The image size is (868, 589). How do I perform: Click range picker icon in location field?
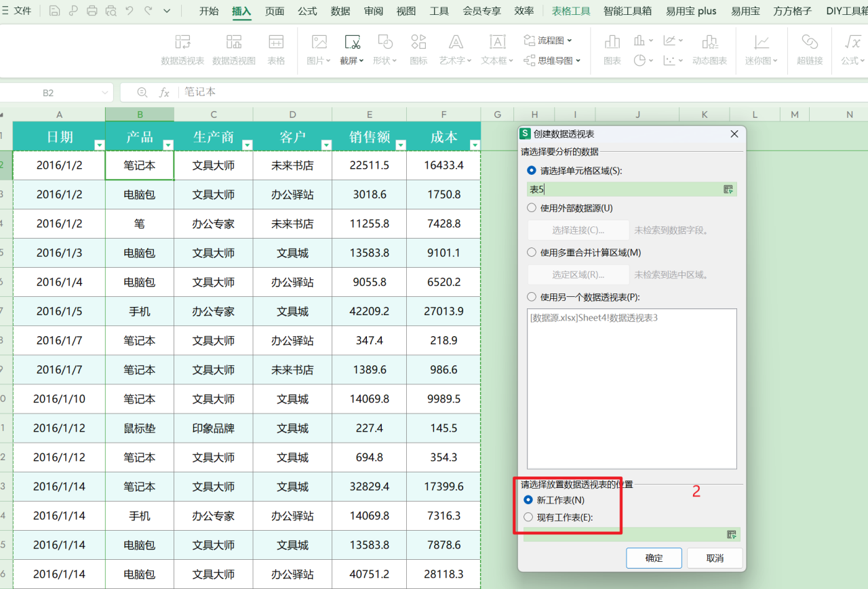pos(732,534)
